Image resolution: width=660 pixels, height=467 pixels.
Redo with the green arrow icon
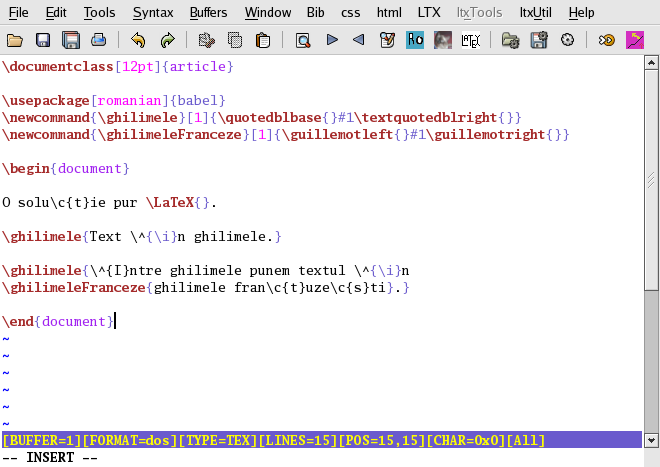[167, 41]
